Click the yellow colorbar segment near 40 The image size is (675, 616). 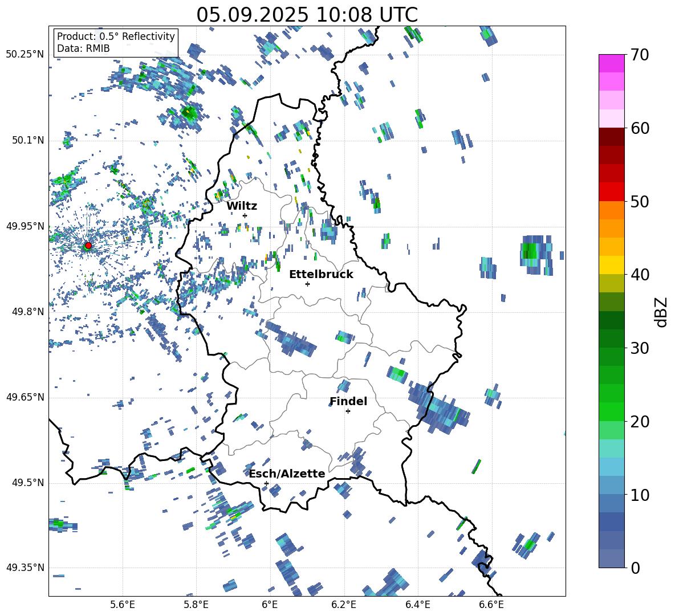click(x=611, y=265)
